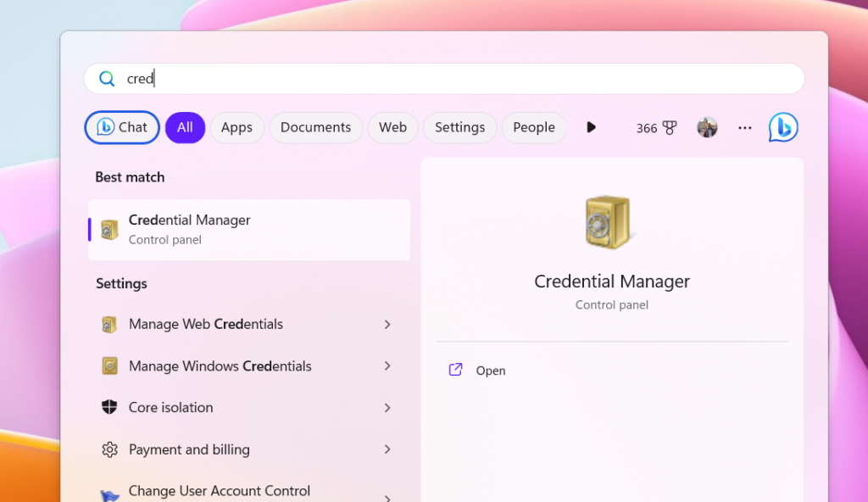Open Manage Web Credentials setting
This screenshot has width=868, height=502.
pyautogui.click(x=249, y=324)
